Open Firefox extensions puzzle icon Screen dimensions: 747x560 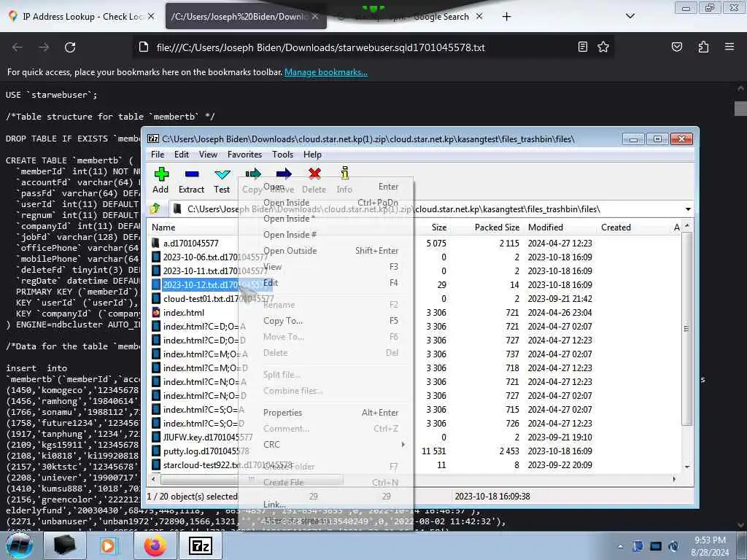[x=703, y=47]
